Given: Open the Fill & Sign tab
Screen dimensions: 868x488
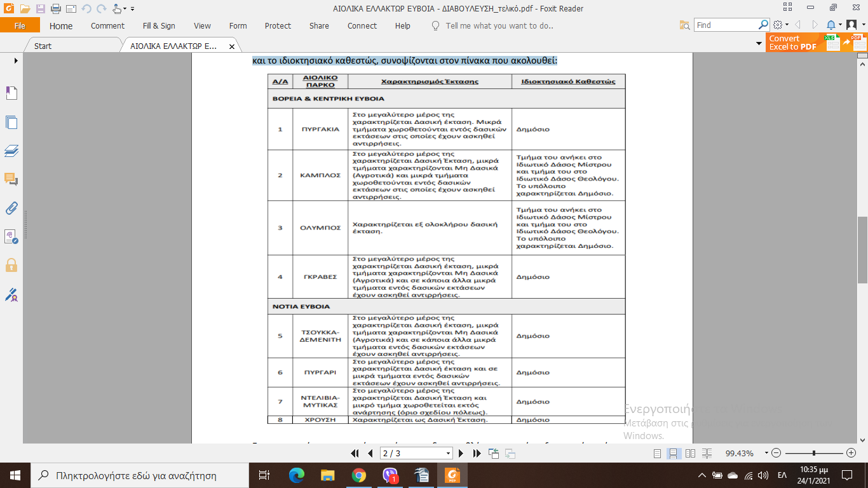Looking at the screenshot, I should pyautogui.click(x=159, y=25).
